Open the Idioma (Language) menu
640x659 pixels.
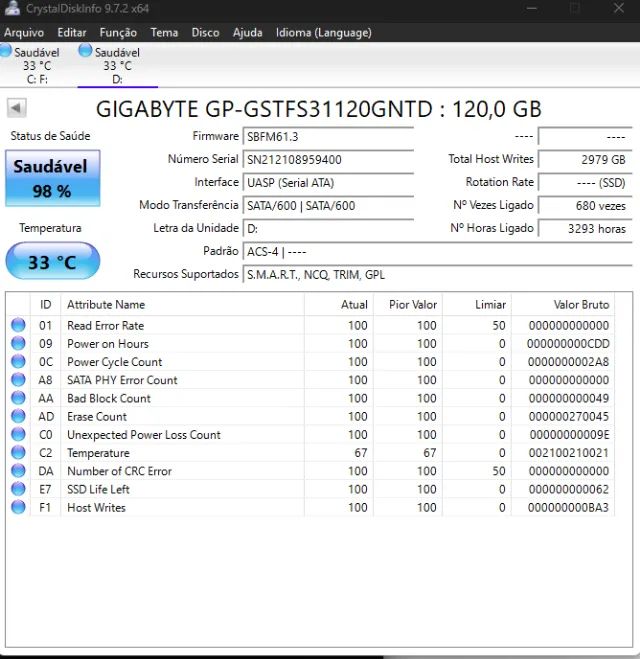pyautogui.click(x=324, y=32)
